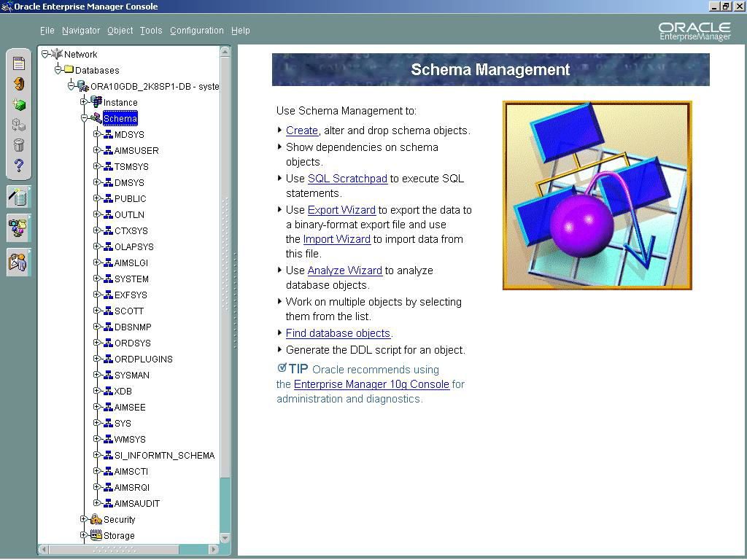Click the tree's vertical scrollbar down arrow
The image size is (747, 560).
225,537
